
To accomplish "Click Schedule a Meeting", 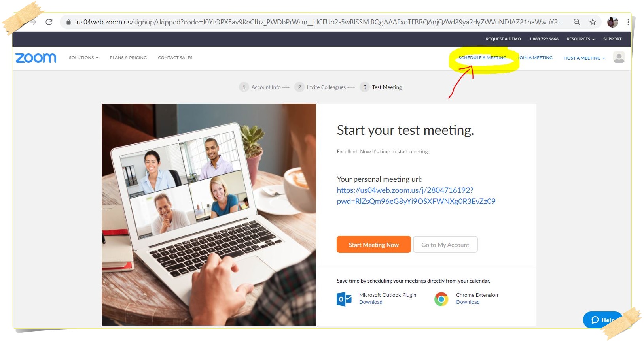I will [x=482, y=58].
